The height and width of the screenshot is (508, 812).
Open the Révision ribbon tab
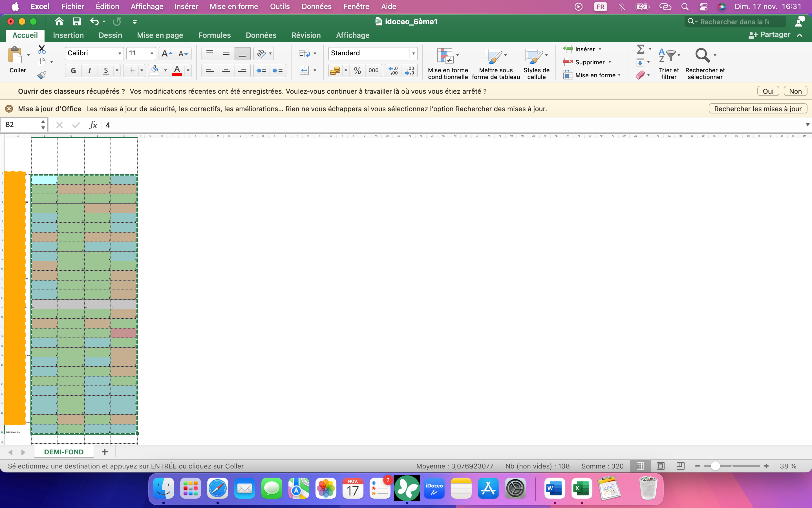(x=306, y=35)
